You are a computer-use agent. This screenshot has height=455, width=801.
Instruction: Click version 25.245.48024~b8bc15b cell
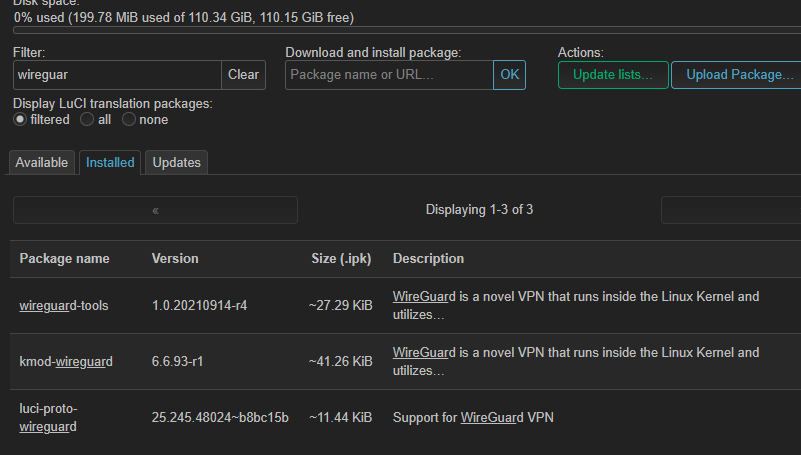coord(220,418)
